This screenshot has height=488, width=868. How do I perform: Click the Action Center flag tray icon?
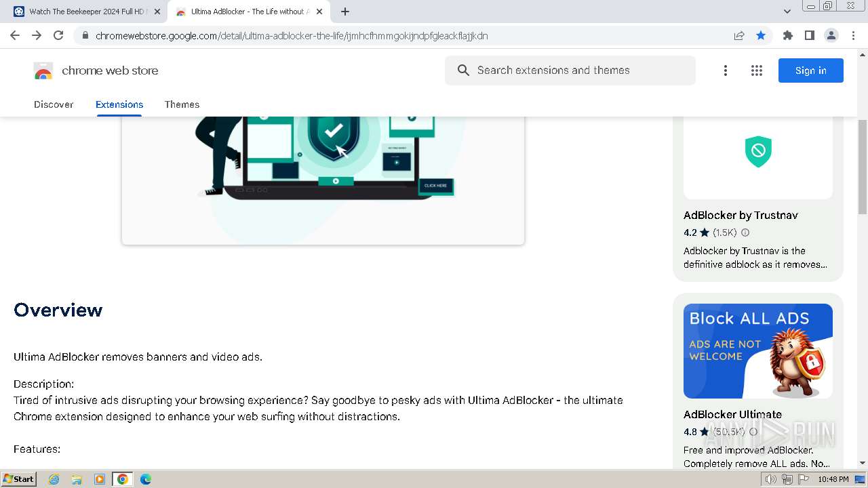804,479
